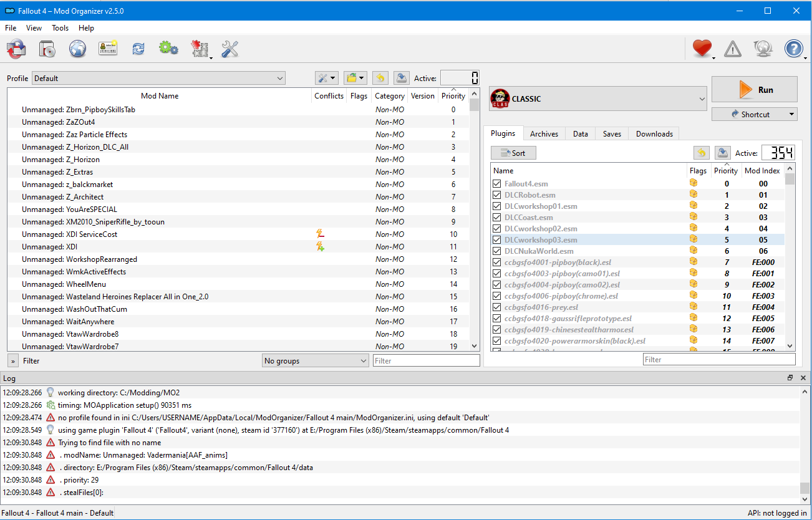Viewport: 812px width, 520px height.
Task: Click the Refresh toolbar icon
Action: coord(138,49)
